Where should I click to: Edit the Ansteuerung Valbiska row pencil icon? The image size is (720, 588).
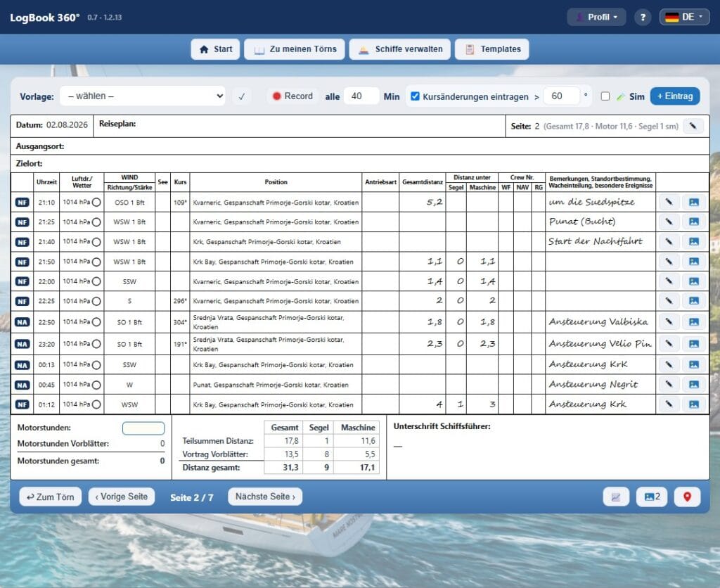(669, 321)
